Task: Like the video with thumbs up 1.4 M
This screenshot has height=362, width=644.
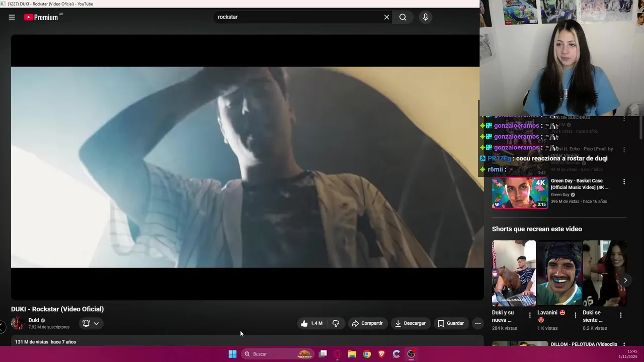Action: click(x=312, y=323)
